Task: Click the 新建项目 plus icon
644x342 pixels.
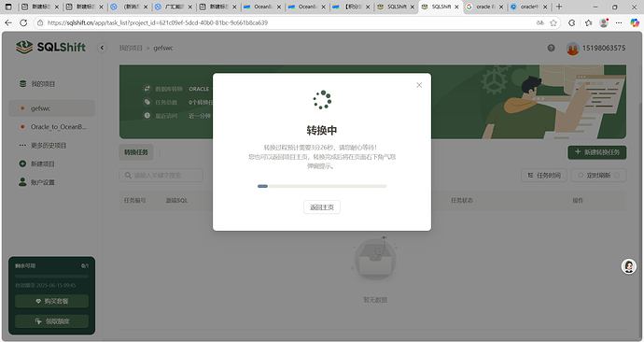Action: click(22, 164)
